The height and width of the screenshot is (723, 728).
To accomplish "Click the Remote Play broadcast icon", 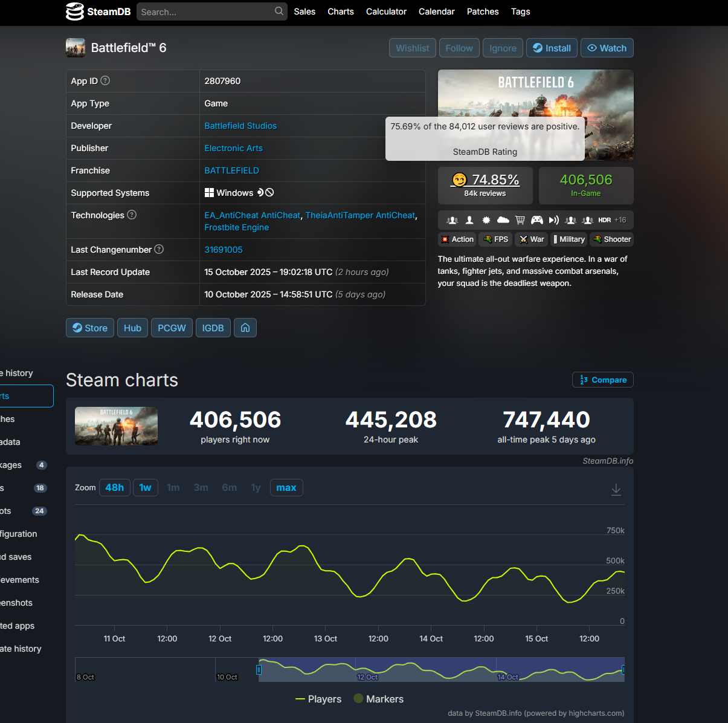I will click(x=554, y=220).
